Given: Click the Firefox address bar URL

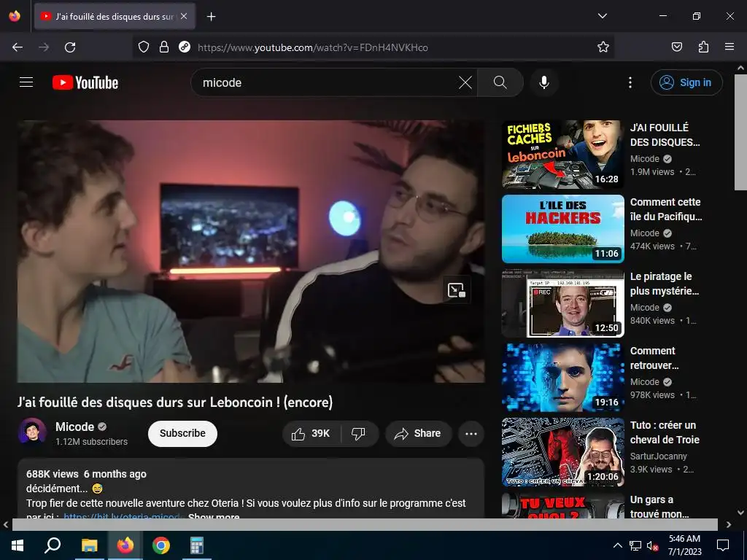Looking at the screenshot, I should 312,47.
